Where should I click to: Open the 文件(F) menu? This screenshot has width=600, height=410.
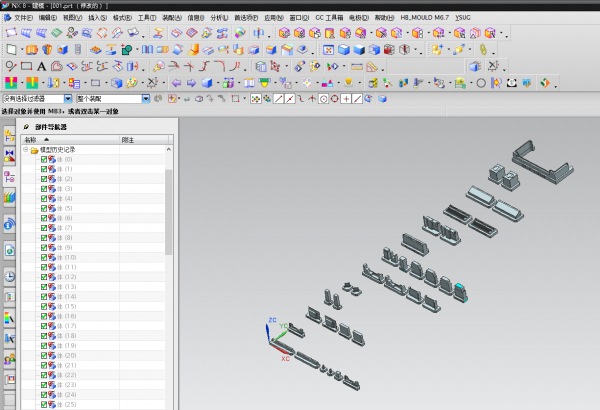pyautogui.click(x=22, y=18)
